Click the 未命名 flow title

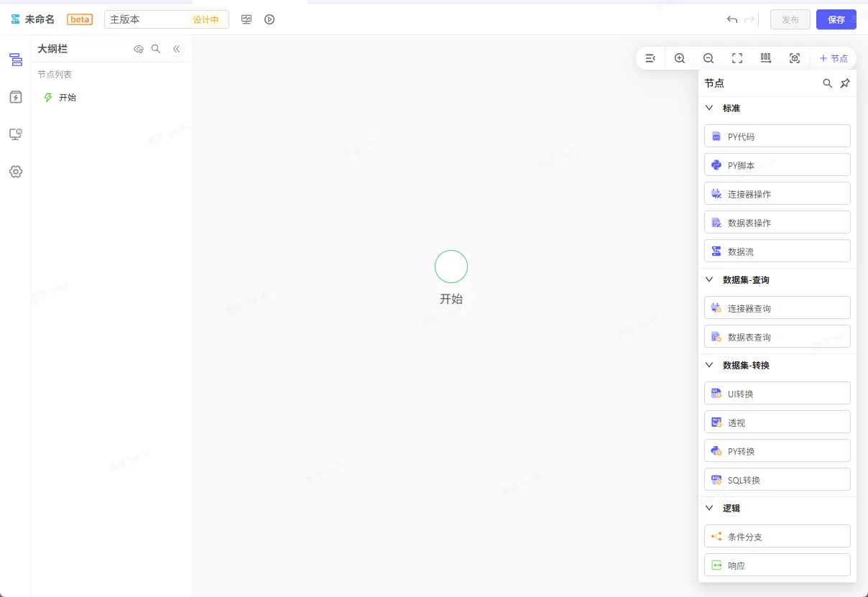click(x=40, y=19)
